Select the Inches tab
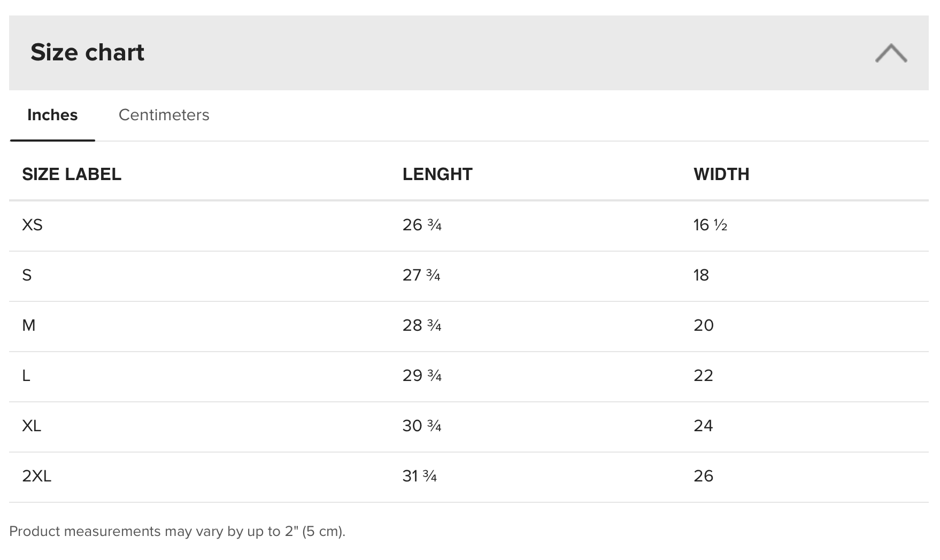940x560 pixels. 52,115
